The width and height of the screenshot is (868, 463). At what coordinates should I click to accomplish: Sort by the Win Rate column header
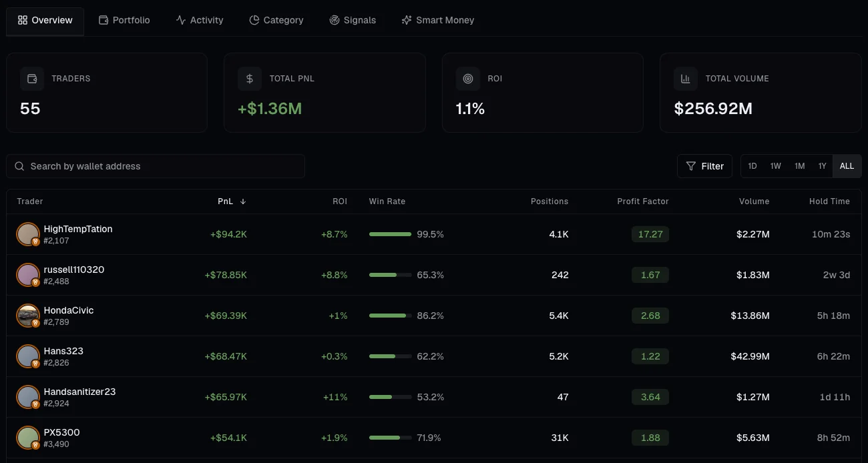pyautogui.click(x=387, y=201)
